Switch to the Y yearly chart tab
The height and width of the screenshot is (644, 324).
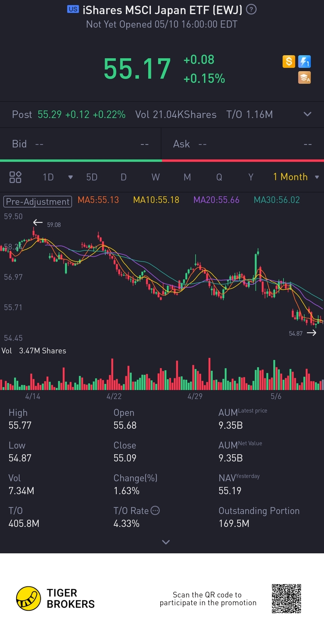[251, 177]
